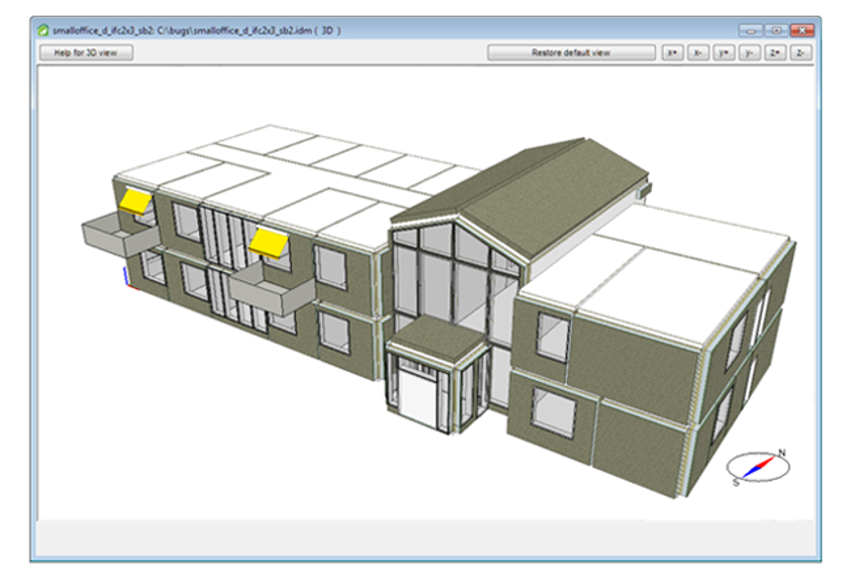850x586 pixels.
Task: Close the 3D view window
Action: point(801,30)
